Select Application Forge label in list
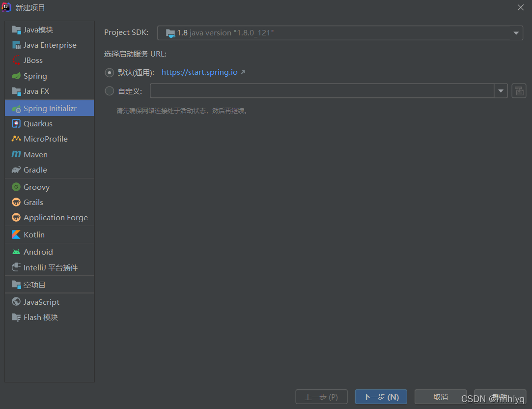The image size is (532, 409). tap(56, 218)
